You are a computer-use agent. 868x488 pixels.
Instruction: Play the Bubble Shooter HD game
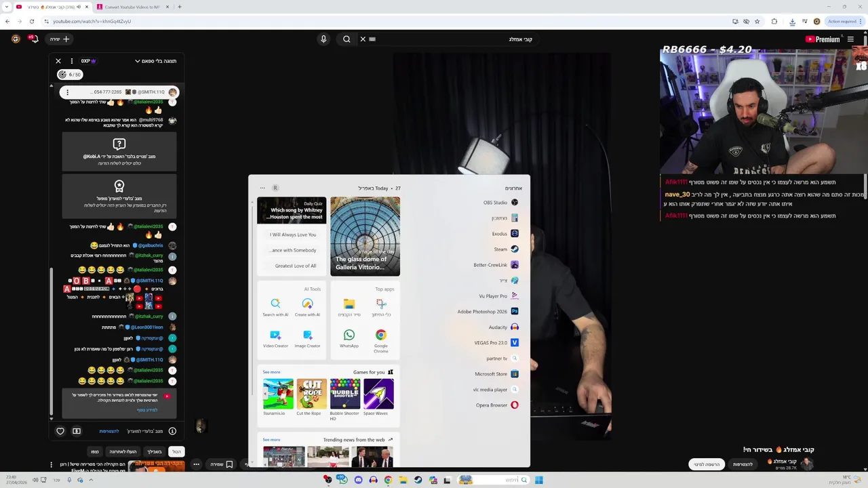tap(344, 399)
